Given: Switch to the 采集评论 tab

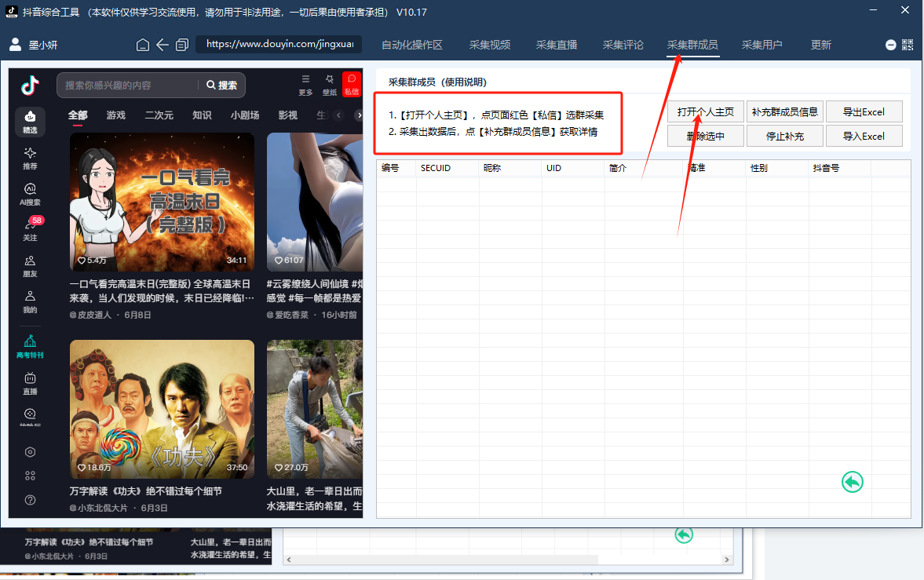Looking at the screenshot, I should [x=623, y=45].
